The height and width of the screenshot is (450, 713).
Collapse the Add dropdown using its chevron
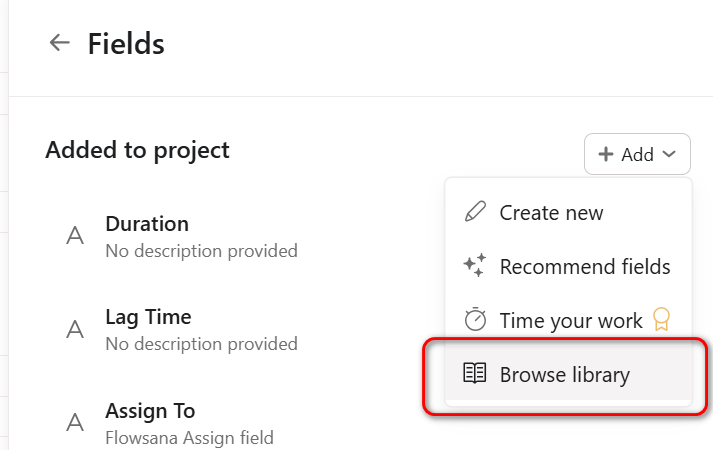[670, 154]
